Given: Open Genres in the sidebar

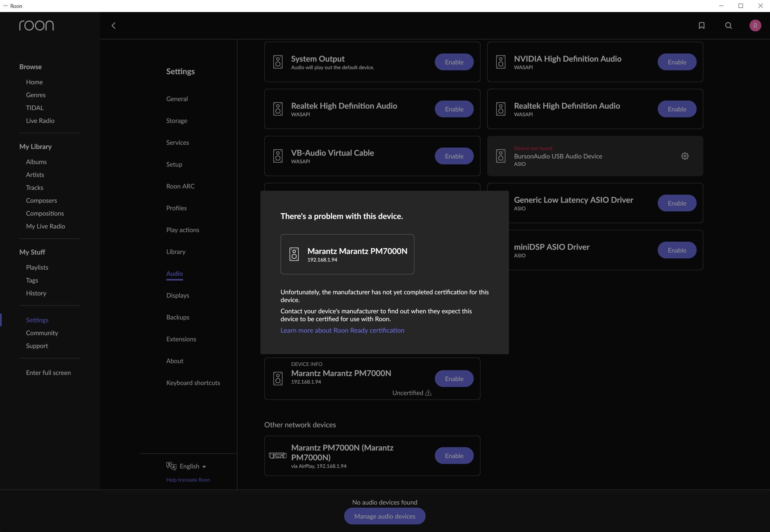Looking at the screenshot, I should point(36,95).
